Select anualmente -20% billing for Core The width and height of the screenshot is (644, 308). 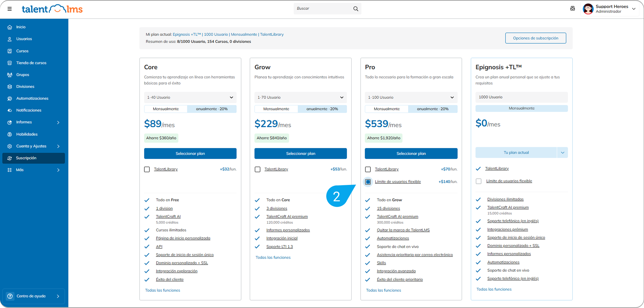212,109
